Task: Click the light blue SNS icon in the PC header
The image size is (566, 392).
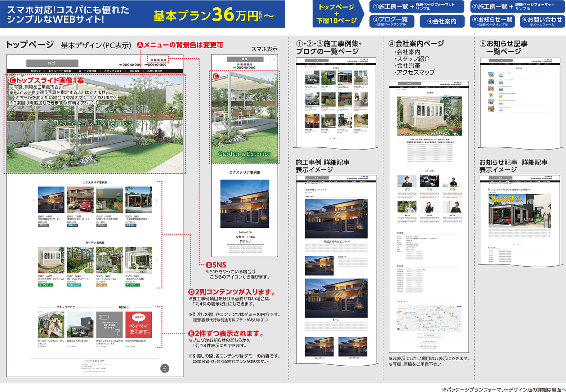Action: [152, 60]
